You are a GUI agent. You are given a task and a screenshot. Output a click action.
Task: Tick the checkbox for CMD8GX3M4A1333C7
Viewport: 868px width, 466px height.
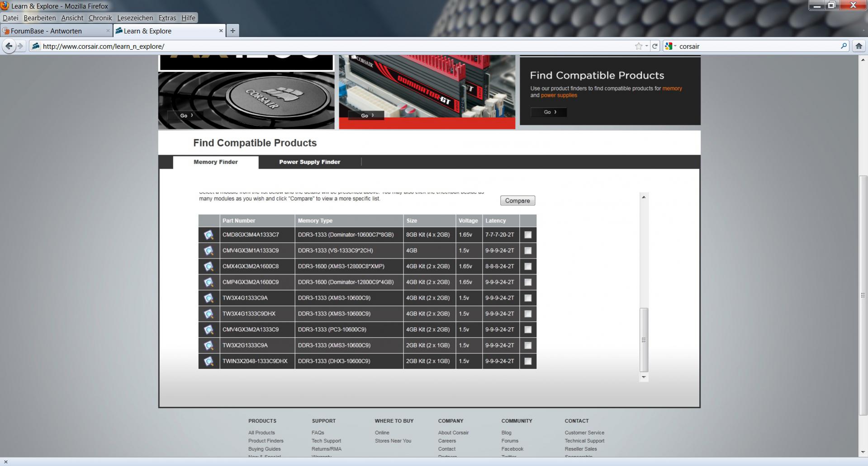[x=528, y=235]
